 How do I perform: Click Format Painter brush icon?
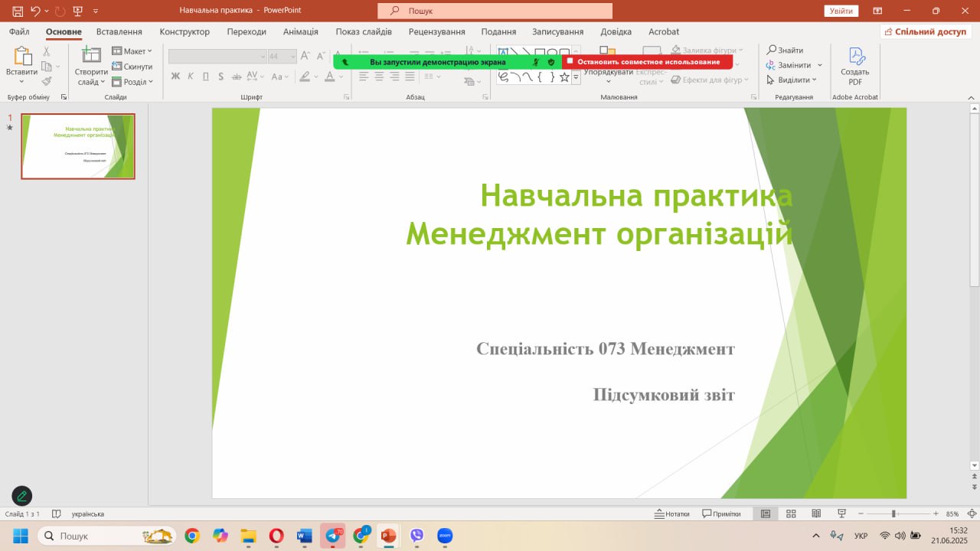tap(47, 81)
